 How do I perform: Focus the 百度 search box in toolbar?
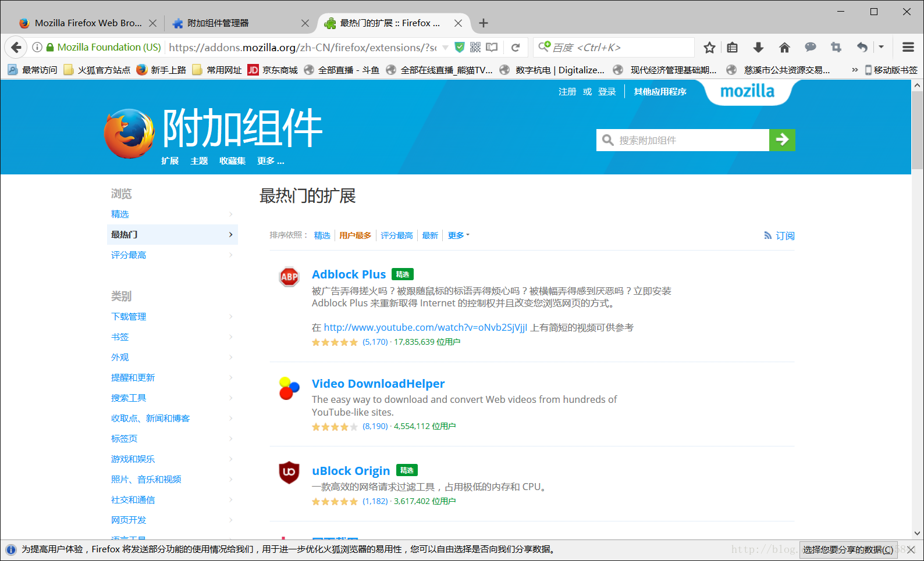click(x=614, y=47)
